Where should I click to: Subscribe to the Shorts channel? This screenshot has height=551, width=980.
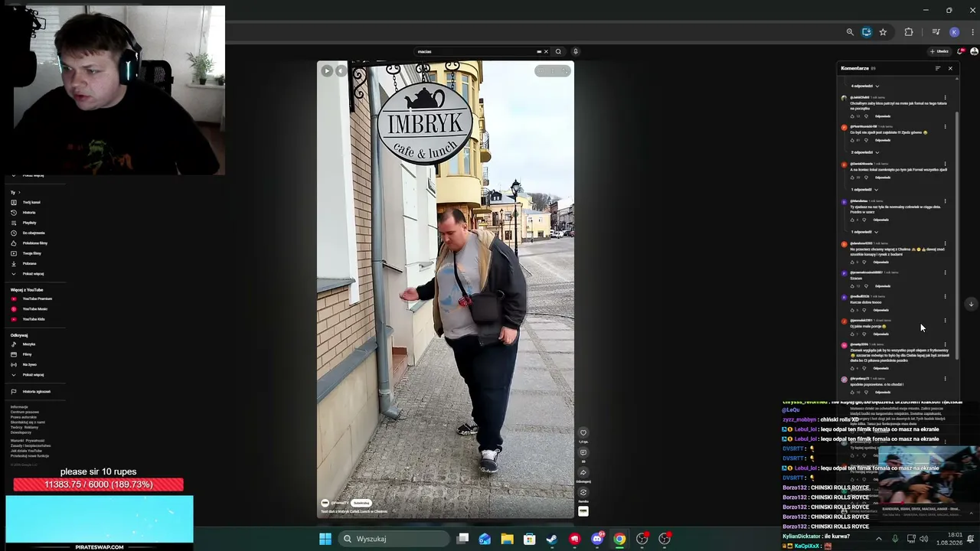click(361, 503)
